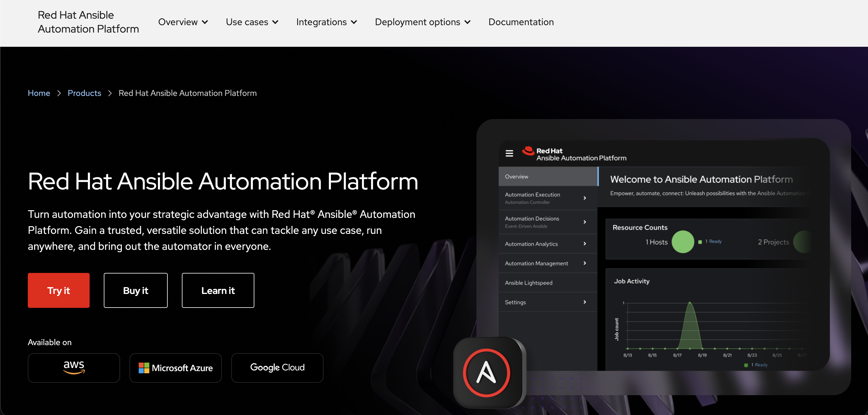Select Ansible Lightspeed in the sidebar

tap(548, 283)
